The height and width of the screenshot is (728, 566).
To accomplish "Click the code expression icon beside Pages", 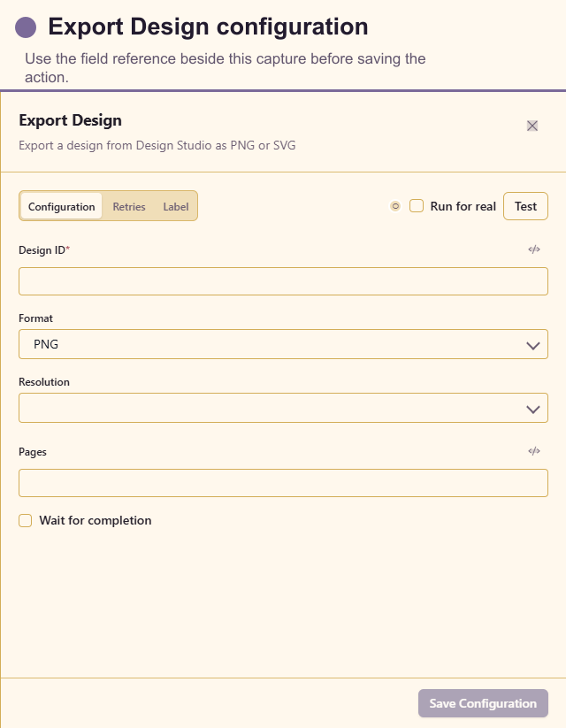I will click(534, 451).
